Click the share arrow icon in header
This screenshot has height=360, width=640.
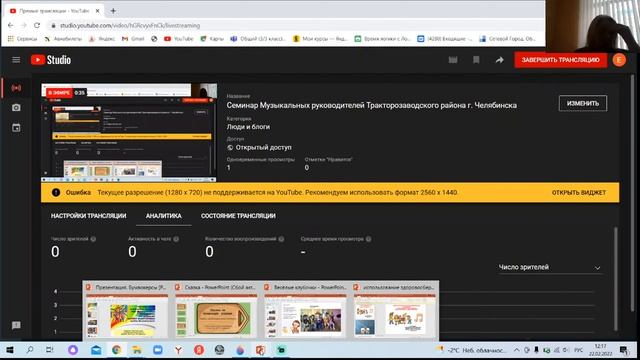pos(499,60)
